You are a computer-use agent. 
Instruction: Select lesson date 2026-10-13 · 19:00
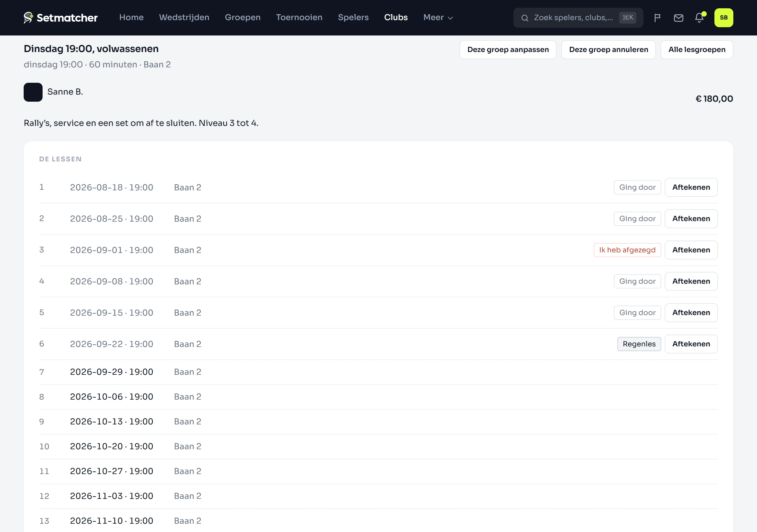pyautogui.click(x=111, y=421)
